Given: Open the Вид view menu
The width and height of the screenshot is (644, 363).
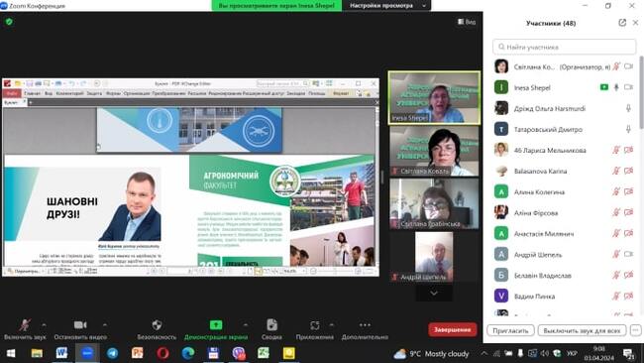Looking at the screenshot, I should [467, 22].
